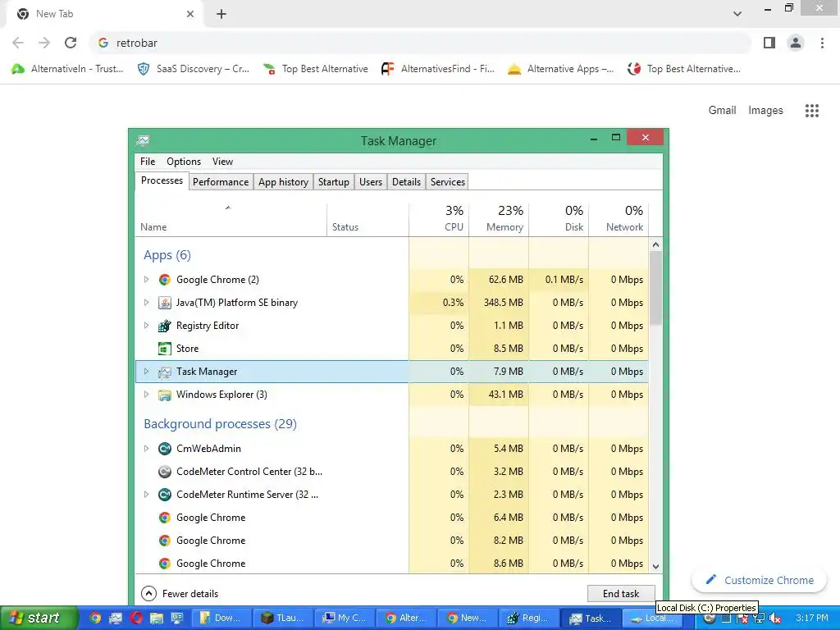
Task: Expand Java(TM) Platform SE binary group
Action: (x=146, y=302)
